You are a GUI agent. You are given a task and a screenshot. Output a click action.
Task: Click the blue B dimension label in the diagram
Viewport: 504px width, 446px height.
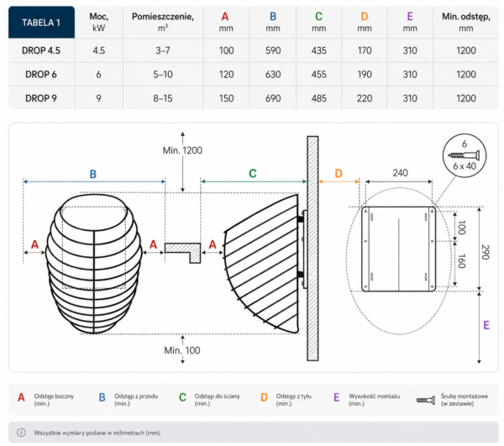pos(93,174)
